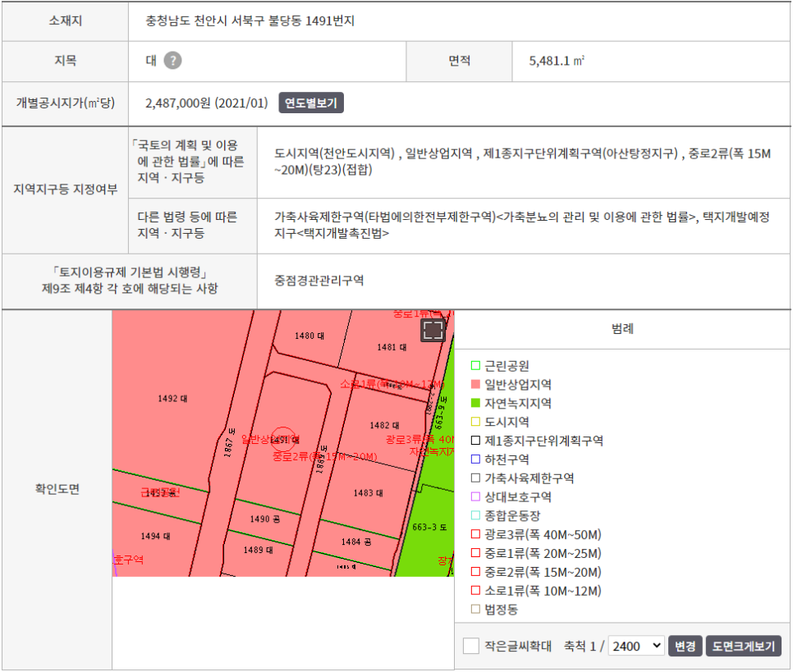Click the 개별공시지가(㎡당) label

pos(65,103)
